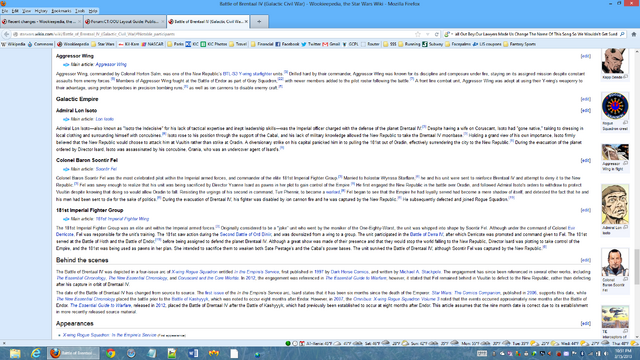This screenshot has height=360, width=640.
Task: Follow the Soontir Fel main article link
Action: (x=106, y=169)
